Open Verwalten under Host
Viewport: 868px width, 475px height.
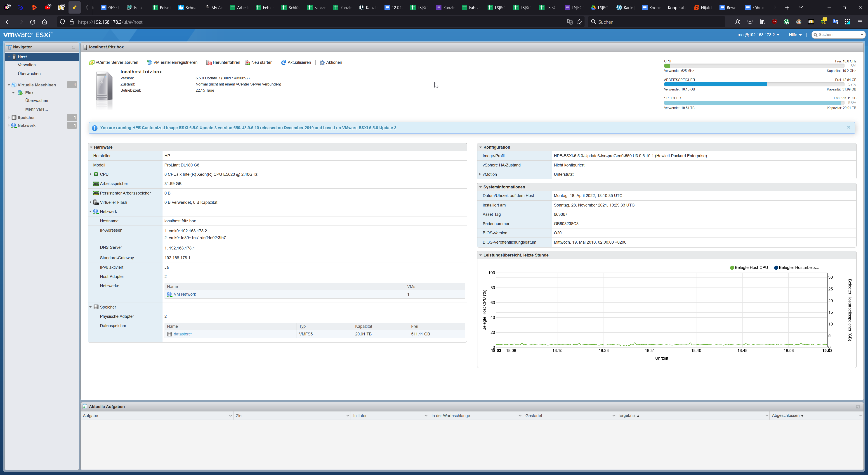pyautogui.click(x=27, y=65)
